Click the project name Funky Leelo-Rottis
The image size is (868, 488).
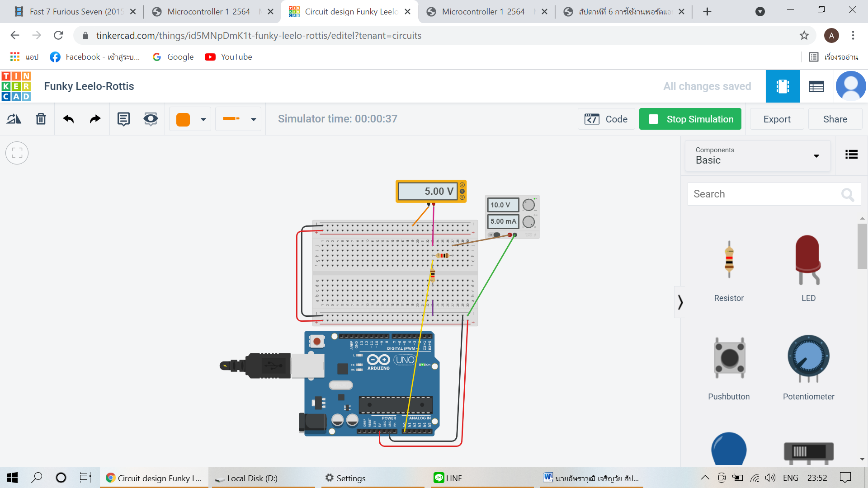(89, 86)
